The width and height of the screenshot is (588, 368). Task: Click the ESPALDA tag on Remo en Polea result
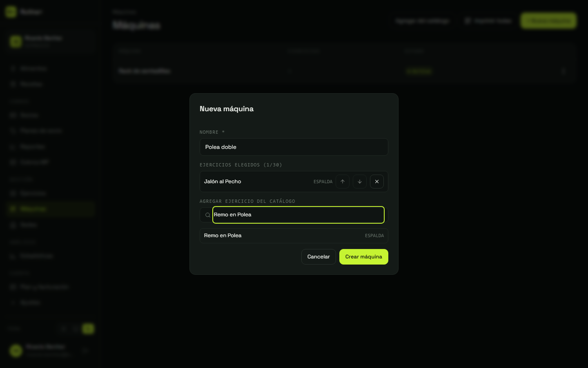(x=374, y=236)
